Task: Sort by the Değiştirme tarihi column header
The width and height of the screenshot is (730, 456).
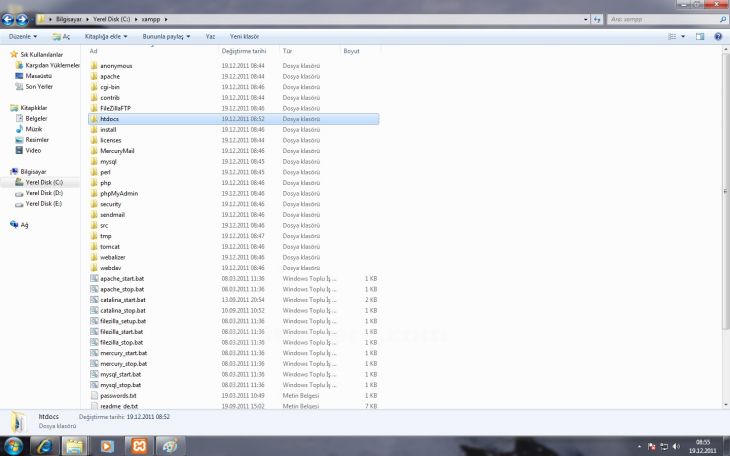Action: coord(244,50)
